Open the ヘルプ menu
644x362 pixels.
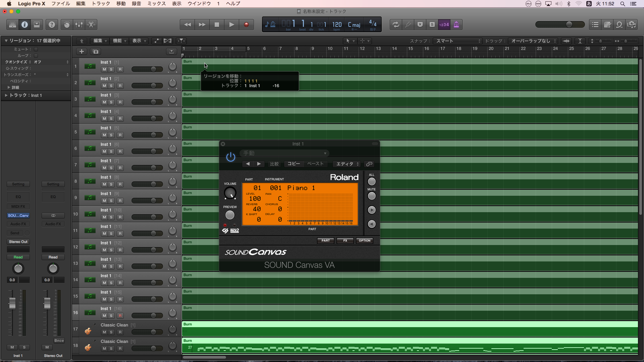click(x=233, y=4)
